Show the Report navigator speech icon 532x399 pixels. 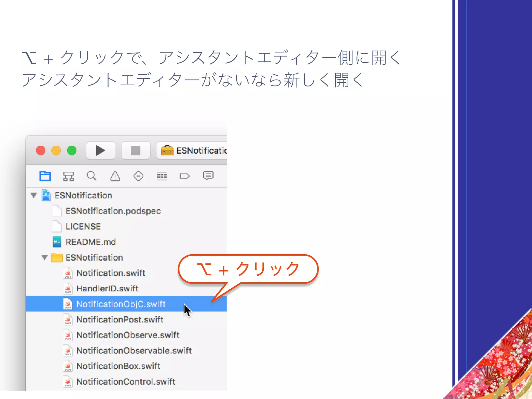208,176
